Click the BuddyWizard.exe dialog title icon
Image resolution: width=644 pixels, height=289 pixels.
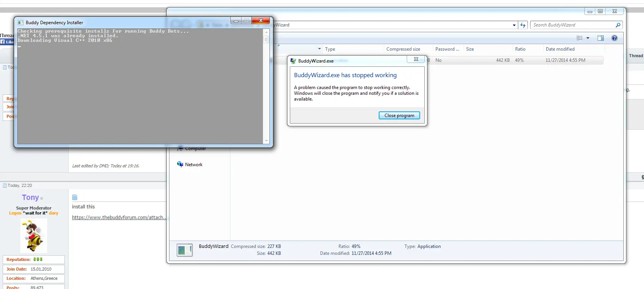click(293, 61)
